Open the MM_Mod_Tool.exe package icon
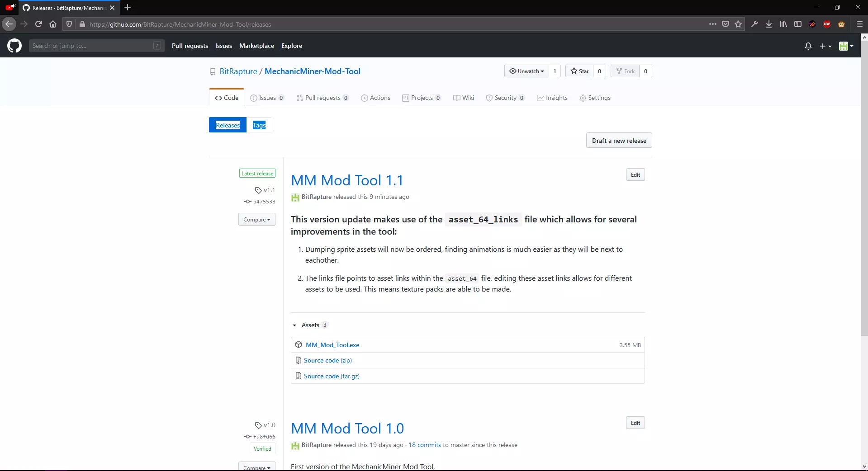Viewport: 868px width, 471px height. tap(299, 345)
